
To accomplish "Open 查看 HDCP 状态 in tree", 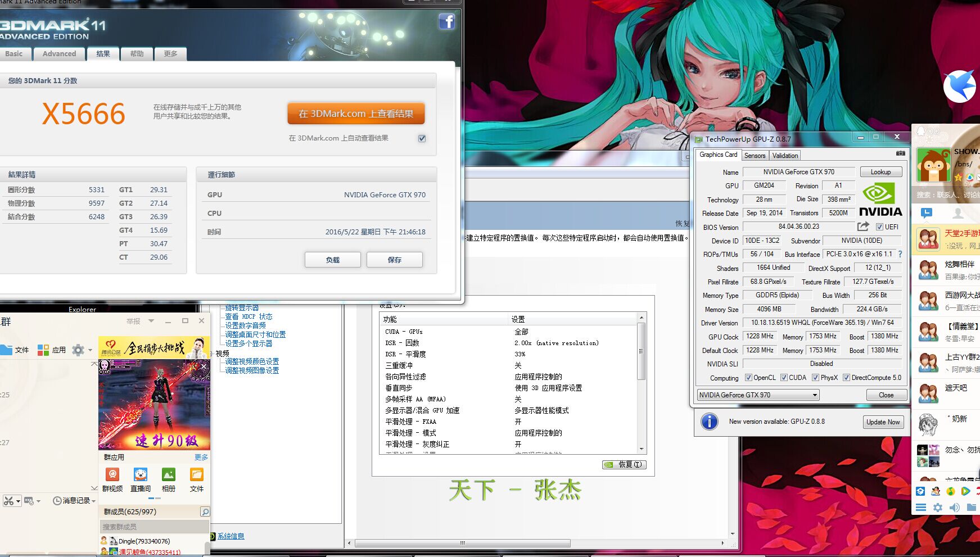I will tap(249, 316).
